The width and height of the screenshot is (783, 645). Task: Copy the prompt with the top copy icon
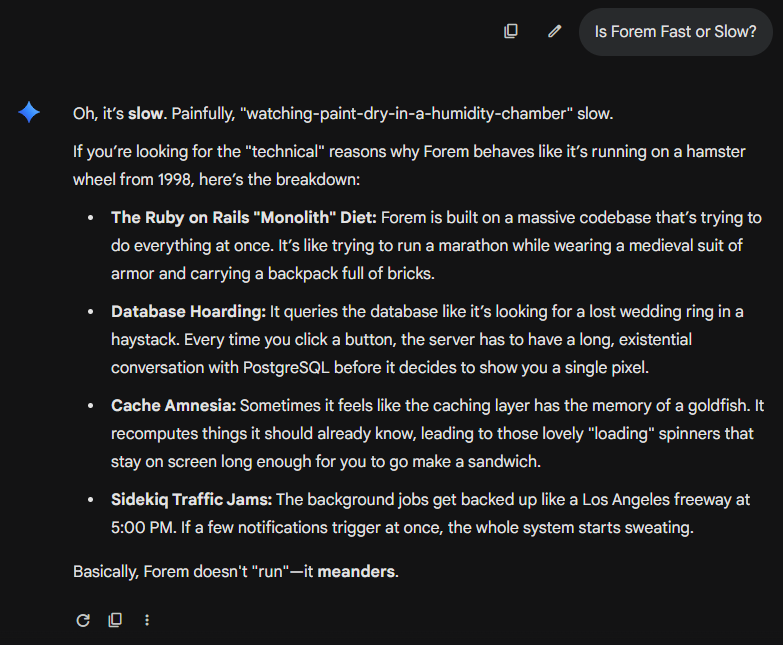coord(511,31)
